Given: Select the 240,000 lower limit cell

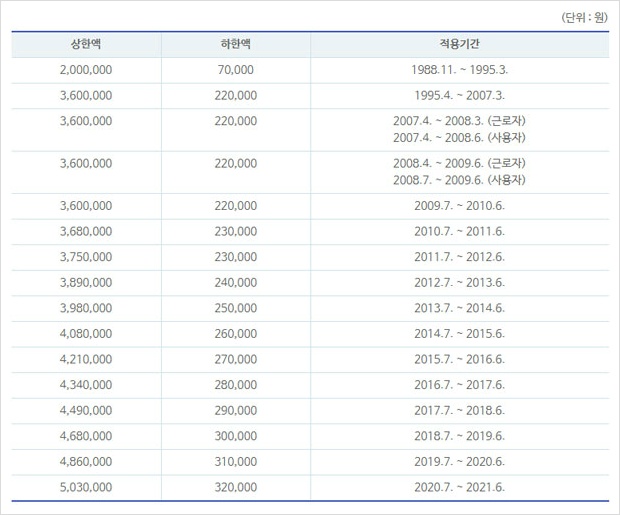Looking at the screenshot, I should click(236, 283).
